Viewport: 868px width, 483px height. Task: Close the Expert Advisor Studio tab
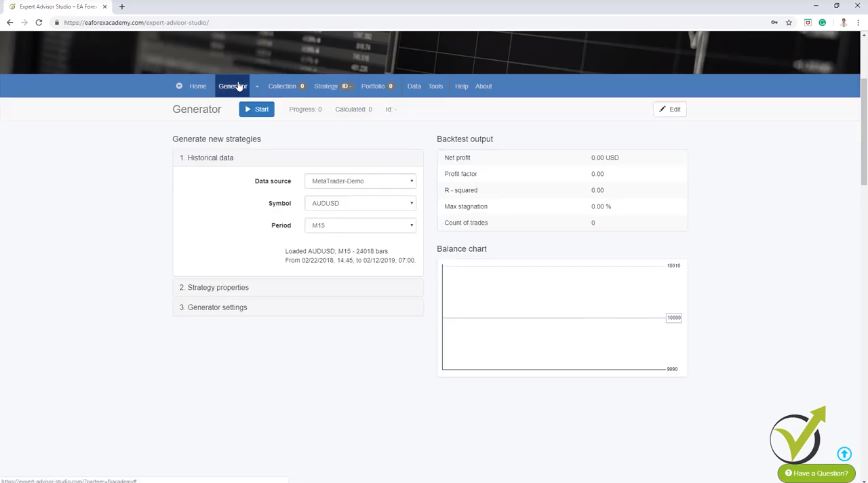coord(105,7)
